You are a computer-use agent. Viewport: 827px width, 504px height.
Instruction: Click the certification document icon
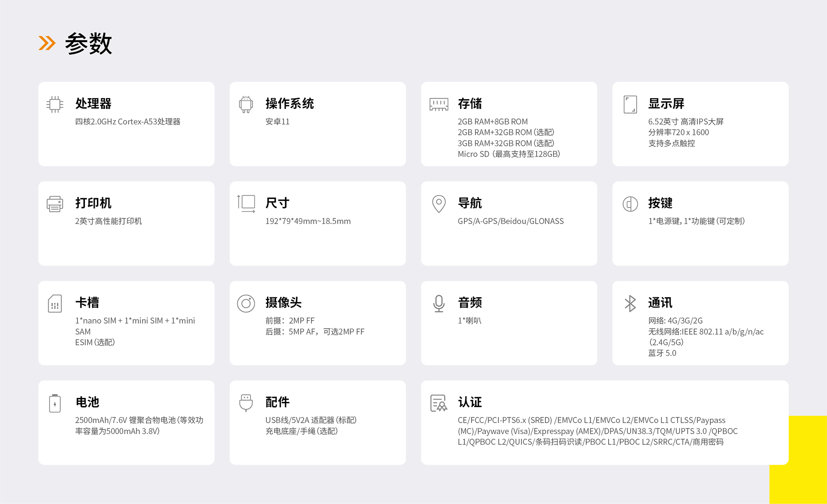[x=438, y=403]
